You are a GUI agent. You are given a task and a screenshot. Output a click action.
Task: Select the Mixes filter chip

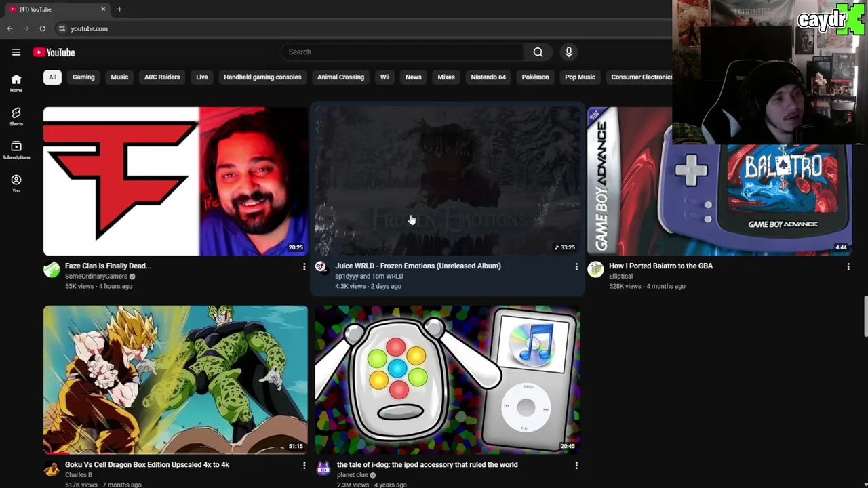click(446, 77)
